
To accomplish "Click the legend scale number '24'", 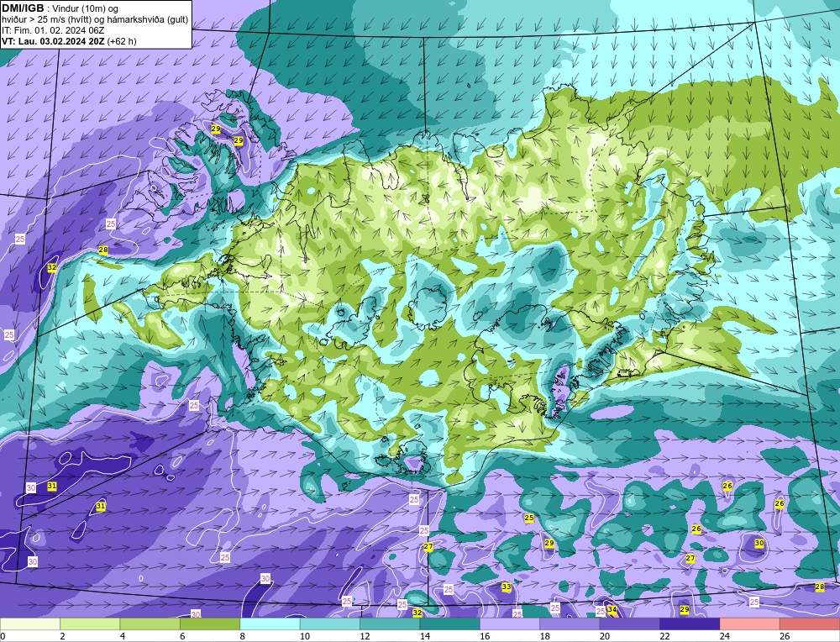I will [x=725, y=636].
